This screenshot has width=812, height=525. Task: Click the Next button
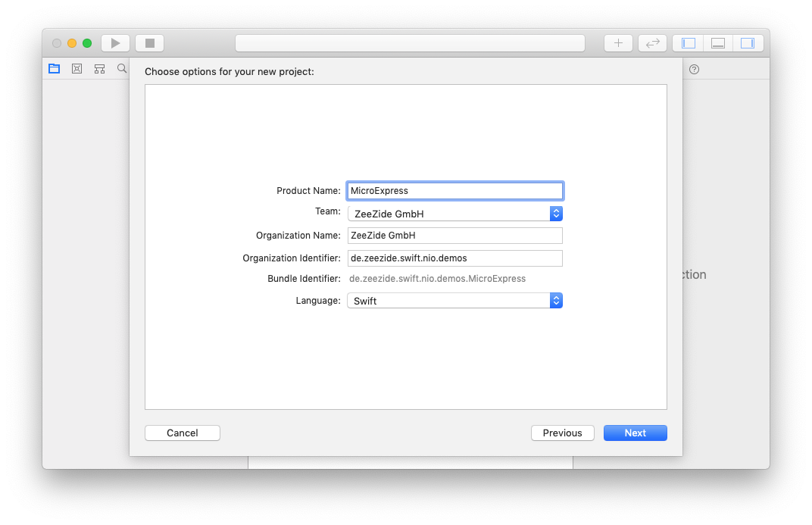(x=635, y=433)
